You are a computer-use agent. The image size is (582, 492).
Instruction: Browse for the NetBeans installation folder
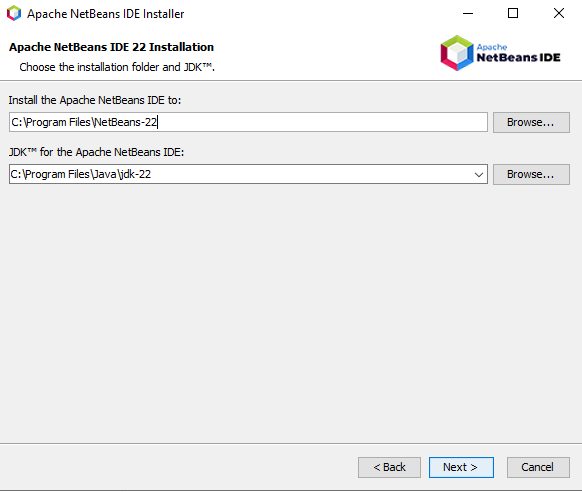click(531, 122)
